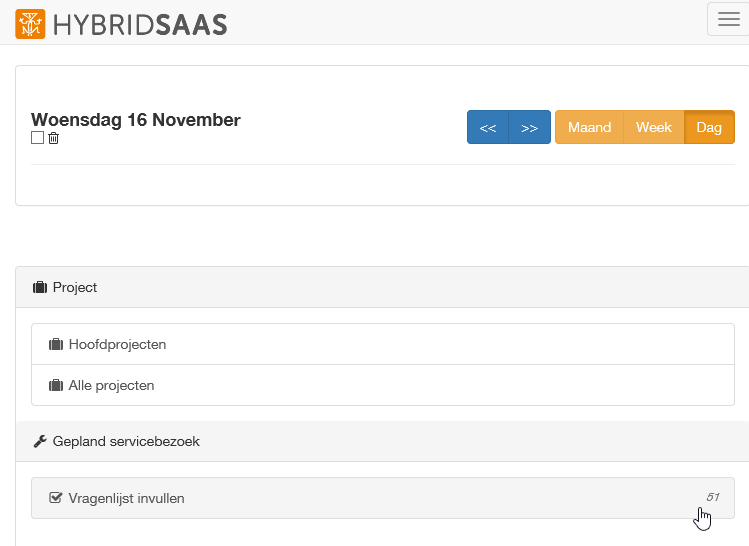This screenshot has height=546, width=749.
Task: Select the Dag view
Action: click(x=709, y=127)
